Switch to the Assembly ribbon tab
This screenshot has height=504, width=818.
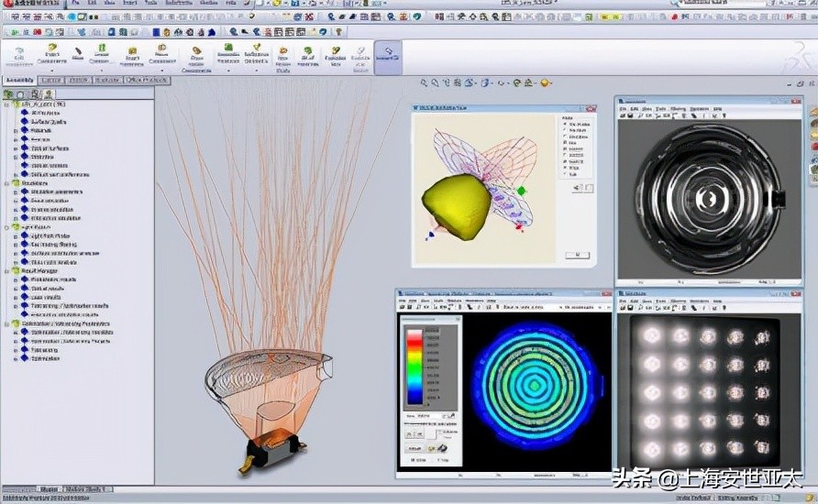click(20, 81)
